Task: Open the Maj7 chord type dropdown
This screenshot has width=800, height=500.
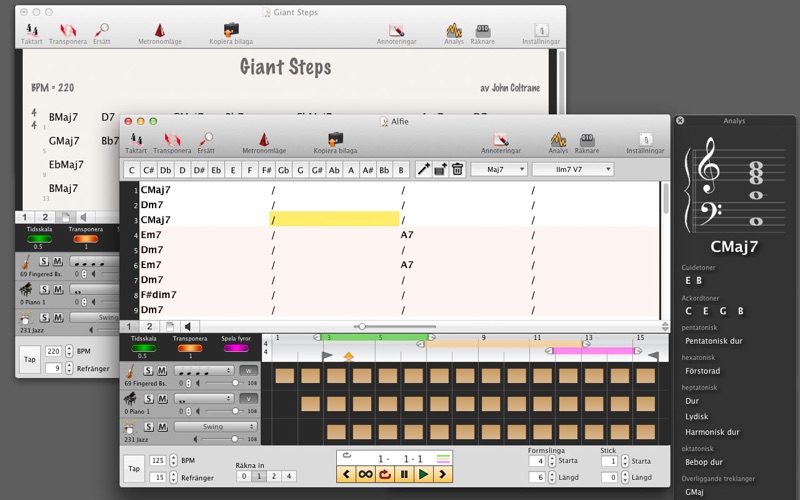Action: [x=499, y=169]
